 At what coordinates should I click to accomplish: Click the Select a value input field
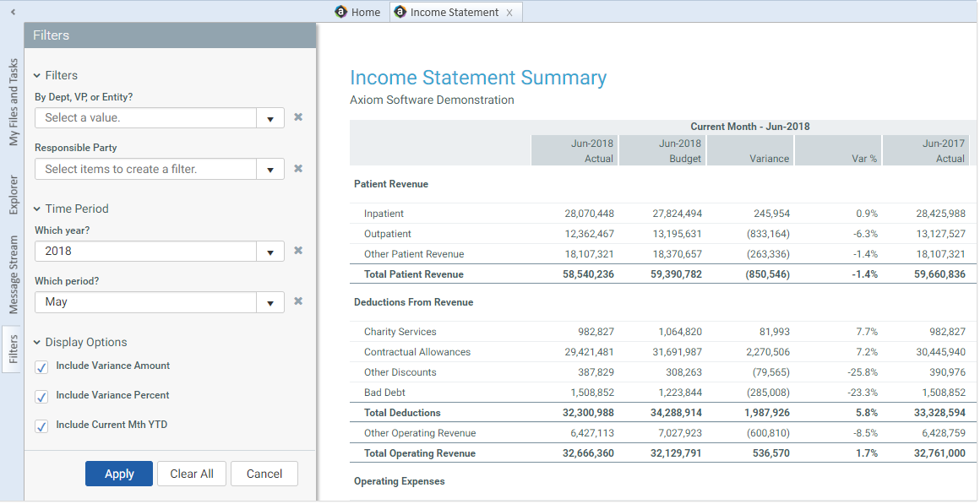pyautogui.click(x=146, y=118)
